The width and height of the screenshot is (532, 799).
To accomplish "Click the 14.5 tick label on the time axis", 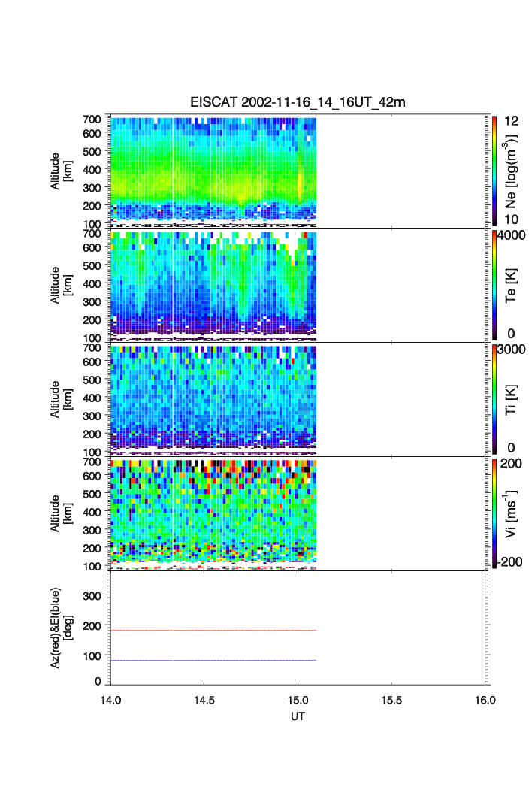I will click(x=204, y=701).
